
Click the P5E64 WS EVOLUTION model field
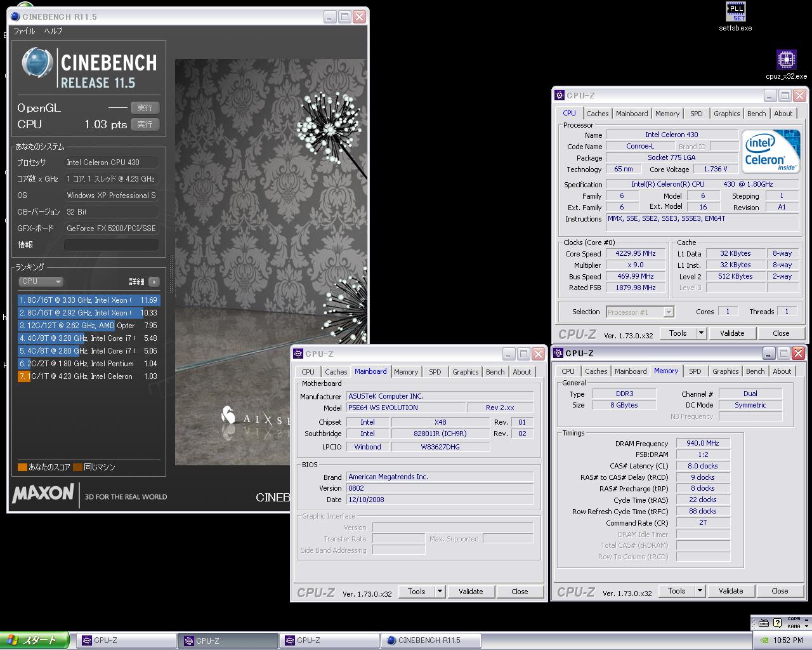coord(405,408)
